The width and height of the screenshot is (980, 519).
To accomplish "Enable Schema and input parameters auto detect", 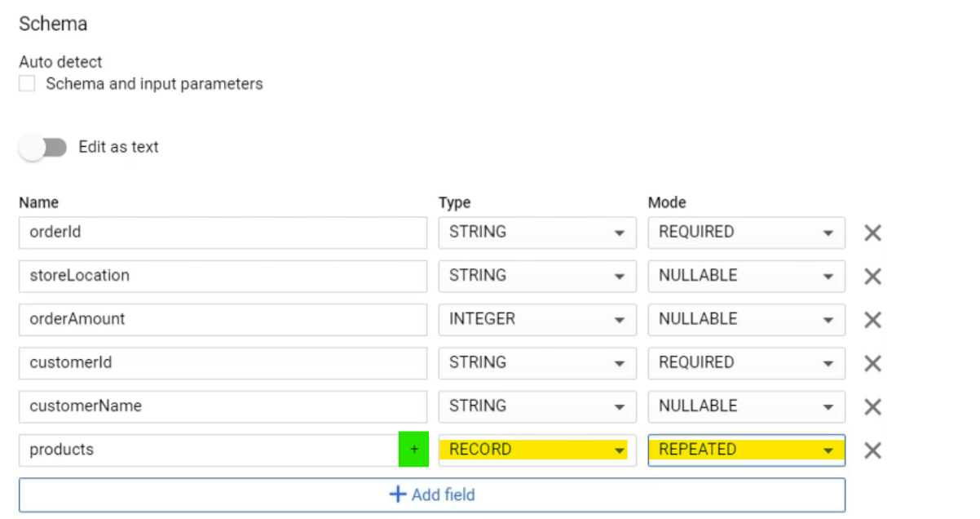I will 28,84.
